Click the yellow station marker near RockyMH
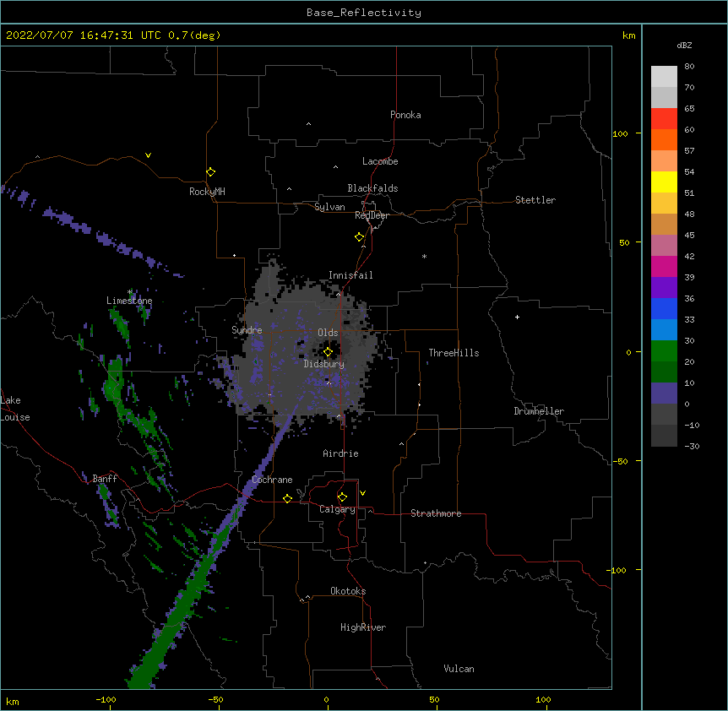 coord(210,172)
